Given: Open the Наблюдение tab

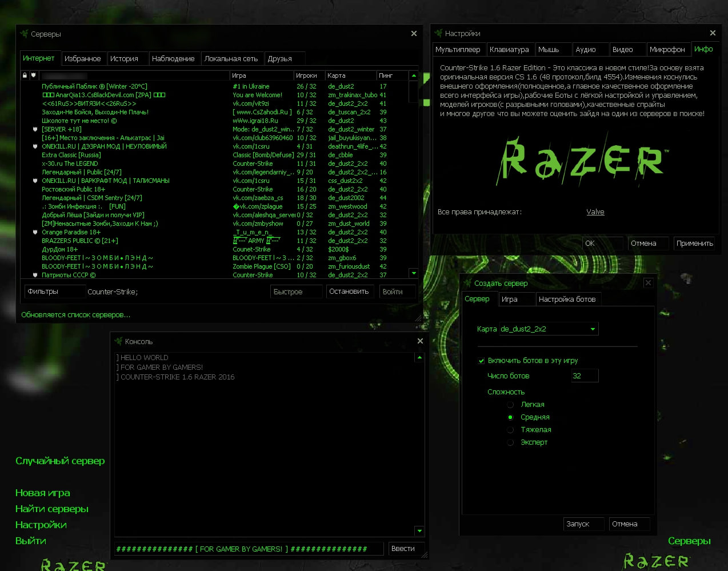Looking at the screenshot, I should 174,58.
